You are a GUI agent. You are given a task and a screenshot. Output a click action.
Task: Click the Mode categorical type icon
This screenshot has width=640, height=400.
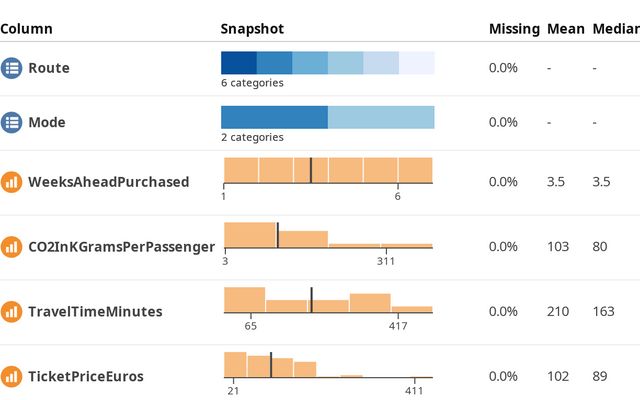tap(11, 122)
